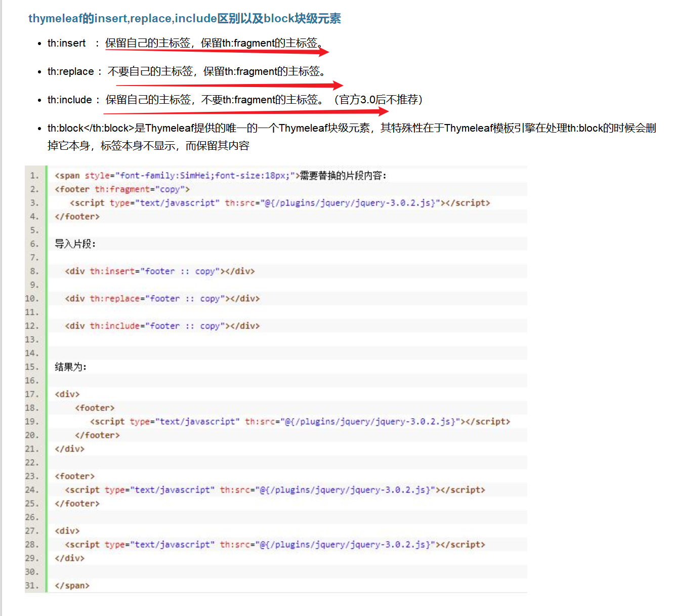
Task: Click the closing div tag on line 21
Action: pos(70,449)
